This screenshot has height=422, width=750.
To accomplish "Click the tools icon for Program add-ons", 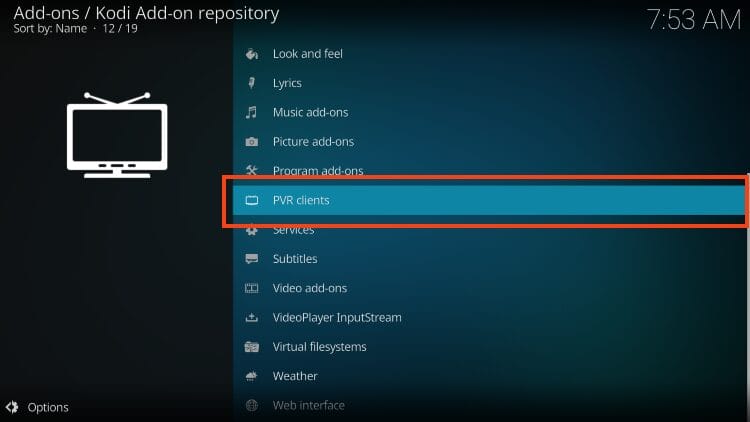I will click(x=252, y=171).
